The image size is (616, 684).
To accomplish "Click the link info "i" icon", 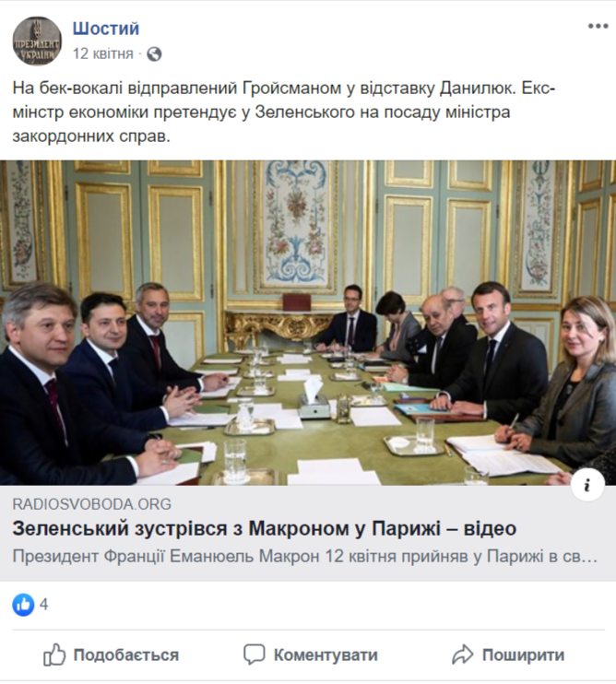I will (587, 485).
